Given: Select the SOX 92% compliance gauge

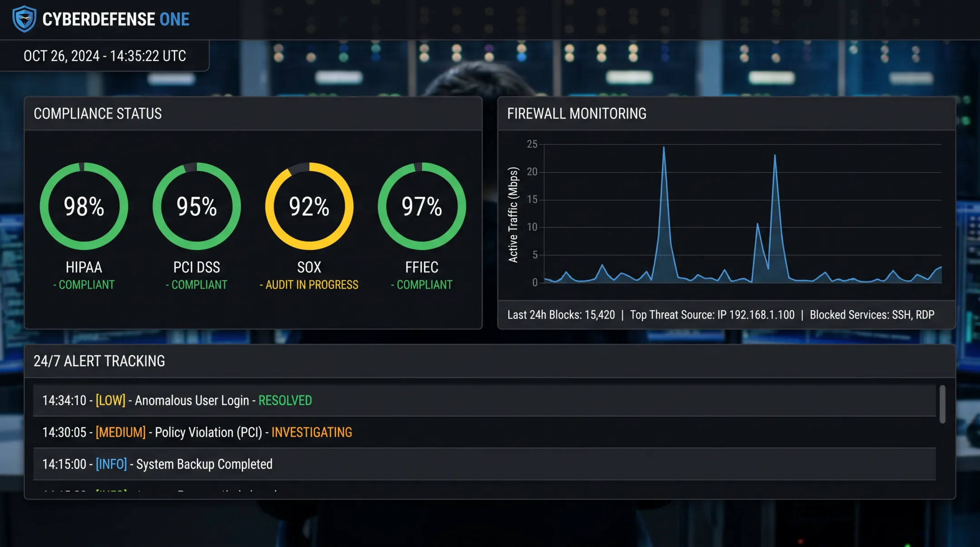Looking at the screenshot, I should tap(309, 206).
